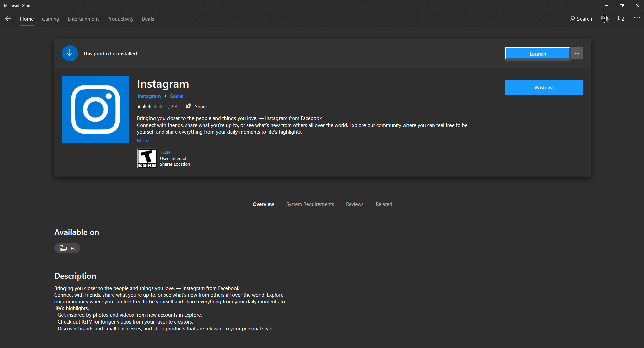Close the Microsoft Store window
Screen dimensions: 644x348
(637, 5)
